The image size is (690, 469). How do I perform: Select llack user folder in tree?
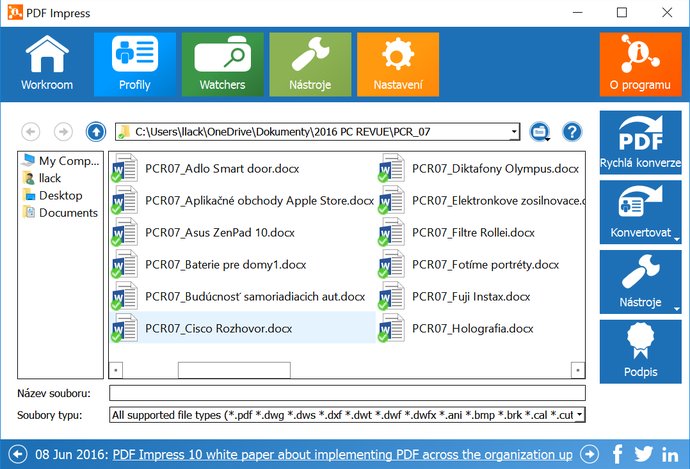(42, 178)
